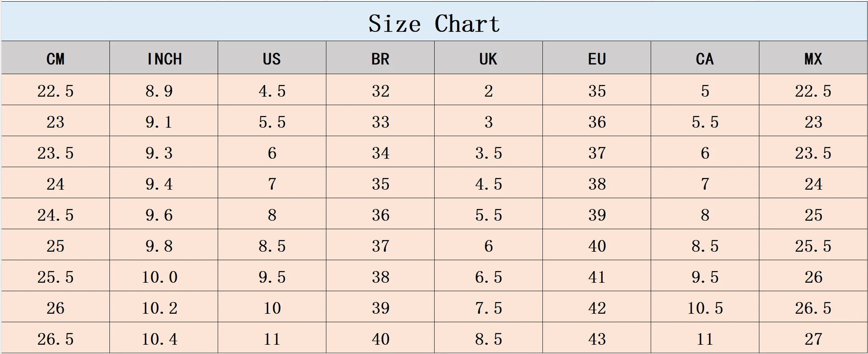Select UK size 7.5 cell

489,308
